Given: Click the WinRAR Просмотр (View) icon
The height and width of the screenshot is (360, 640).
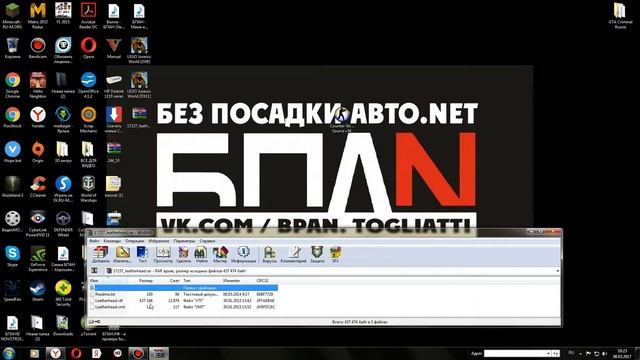Looking at the screenshot, I should coord(163,254).
